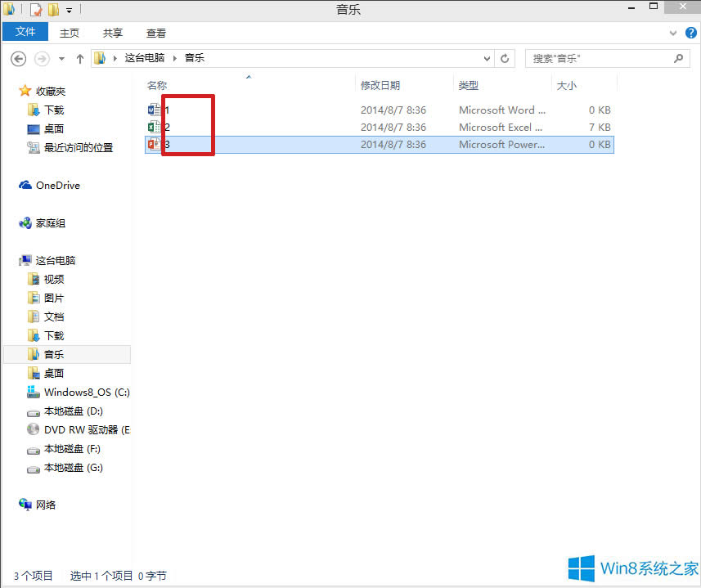Open the Word document named 1
701x588 pixels.
pyautogui.click(x=168, y=110)
